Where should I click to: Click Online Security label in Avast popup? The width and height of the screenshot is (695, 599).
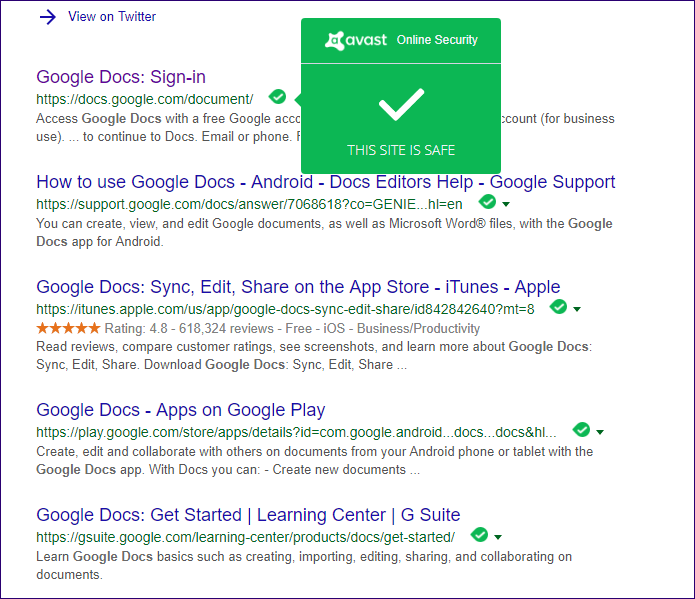click(437, 40)
